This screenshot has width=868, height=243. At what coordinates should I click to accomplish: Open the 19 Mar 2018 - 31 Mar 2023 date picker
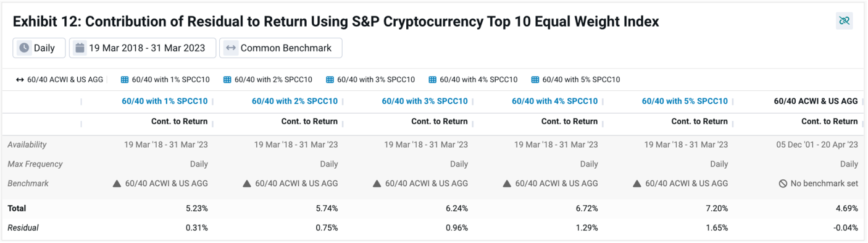tap(143, 48)
